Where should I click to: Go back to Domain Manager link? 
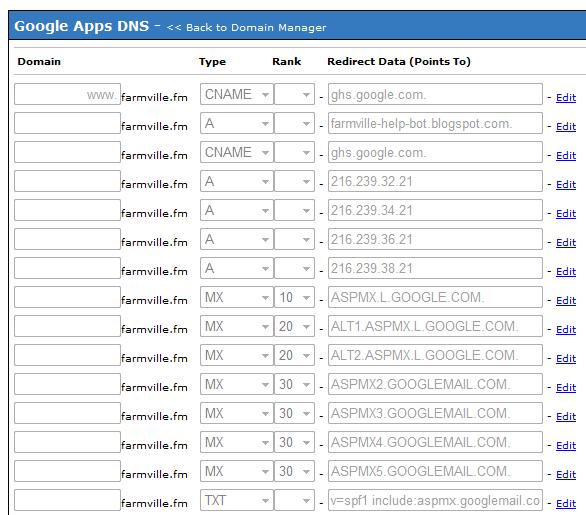click(x=247, y=28)
